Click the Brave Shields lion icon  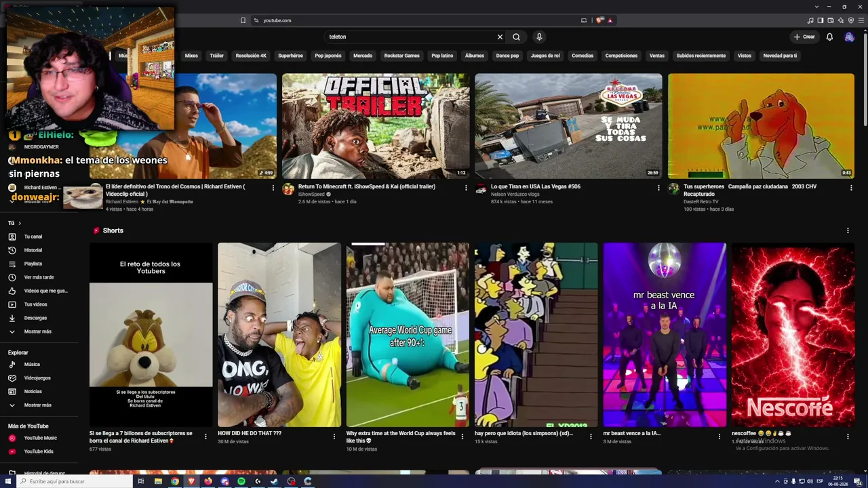(x=599, y=20)
